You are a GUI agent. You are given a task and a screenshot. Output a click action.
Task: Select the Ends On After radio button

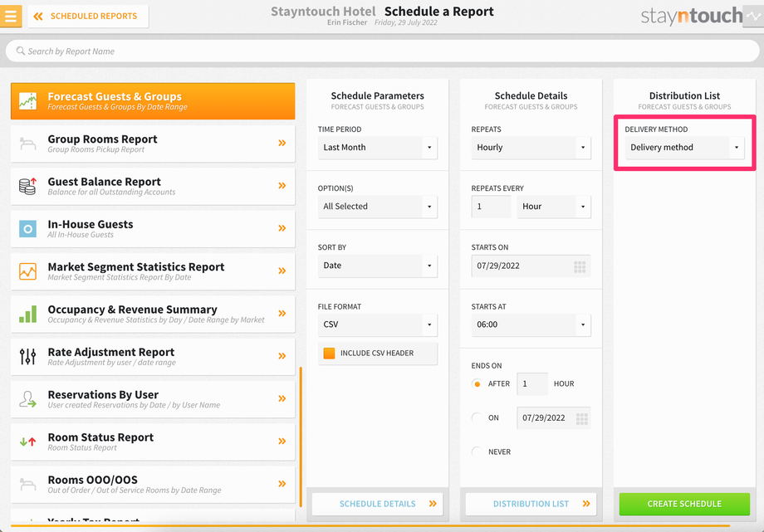point(477,384)
